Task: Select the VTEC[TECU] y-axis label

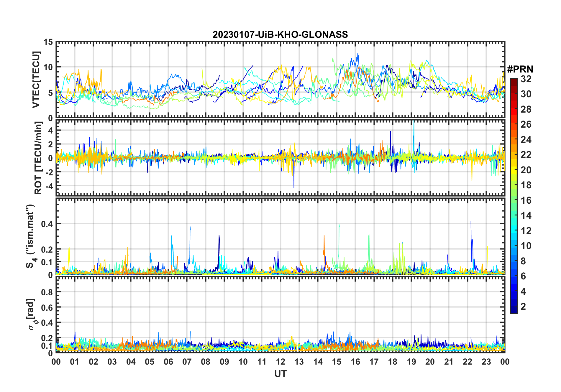Action: (x=36, y=80)
